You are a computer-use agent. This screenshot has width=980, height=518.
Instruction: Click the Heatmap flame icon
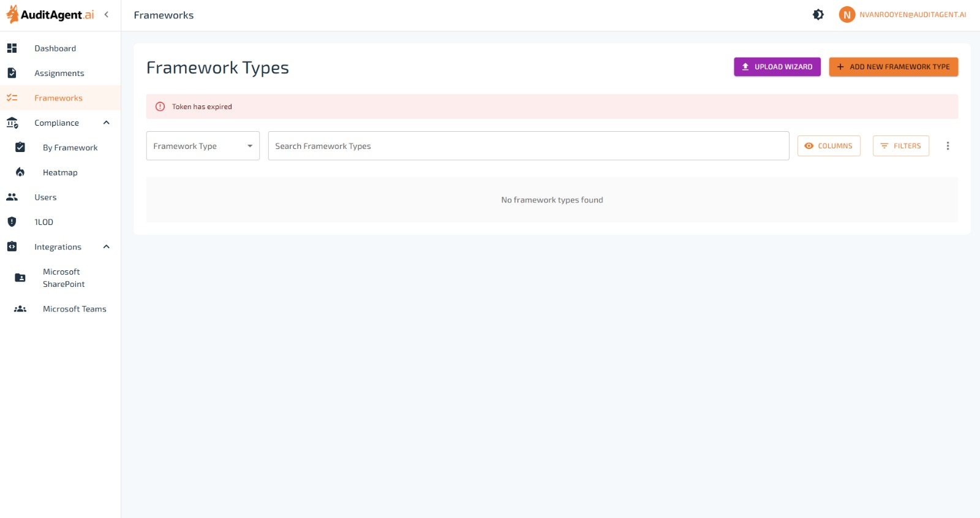tap(20, 172)
